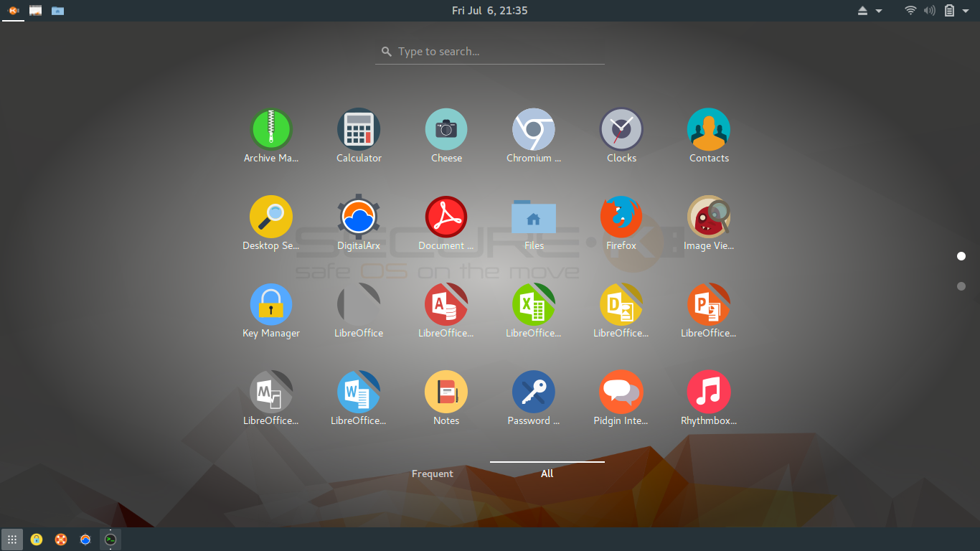Image resolution: width=980 pixels, height=551 pixels.
Task: Select the first app page indicator dot
Action: 961,256
